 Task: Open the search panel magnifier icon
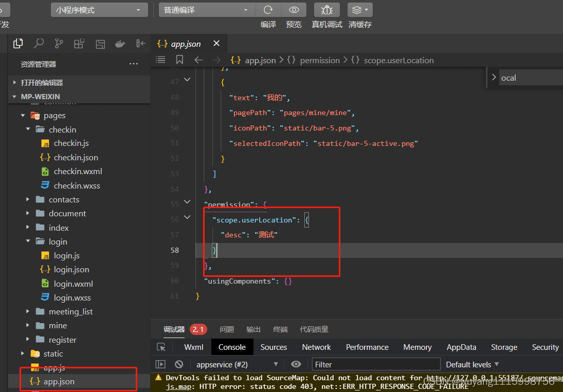coord(39,44)
